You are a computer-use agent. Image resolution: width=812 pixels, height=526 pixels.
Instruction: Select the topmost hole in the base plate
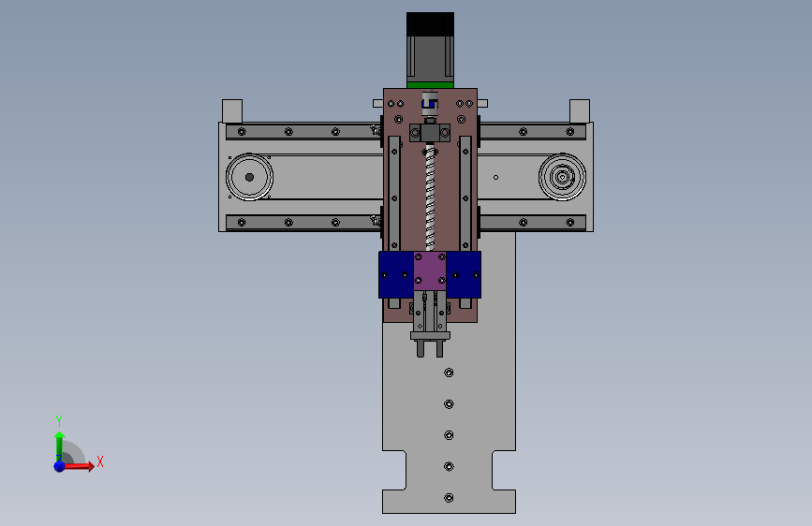pos(449,373)
